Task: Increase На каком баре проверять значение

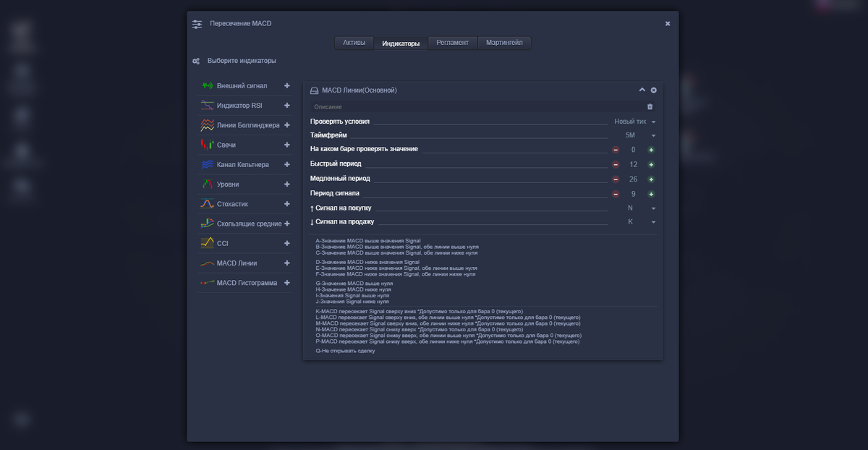Action: pos(651,150)
